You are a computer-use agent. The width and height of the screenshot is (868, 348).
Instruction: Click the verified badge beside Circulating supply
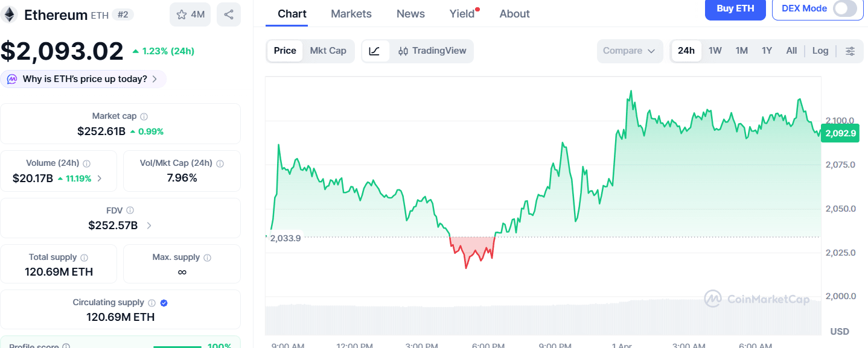point(163,302)
